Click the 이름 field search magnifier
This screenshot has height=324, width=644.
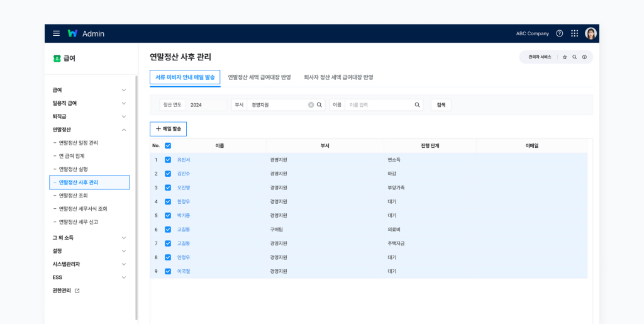point(417,104)
